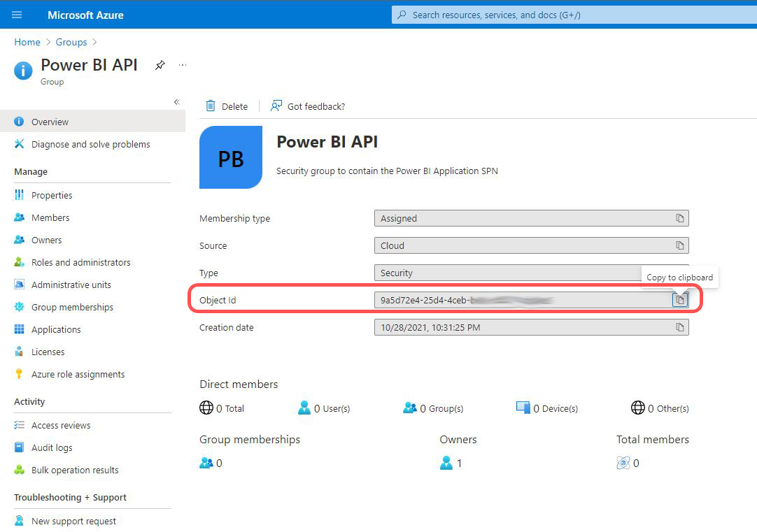Copy the Source field value
Screen dimensions: 757x532
(679, 245)
